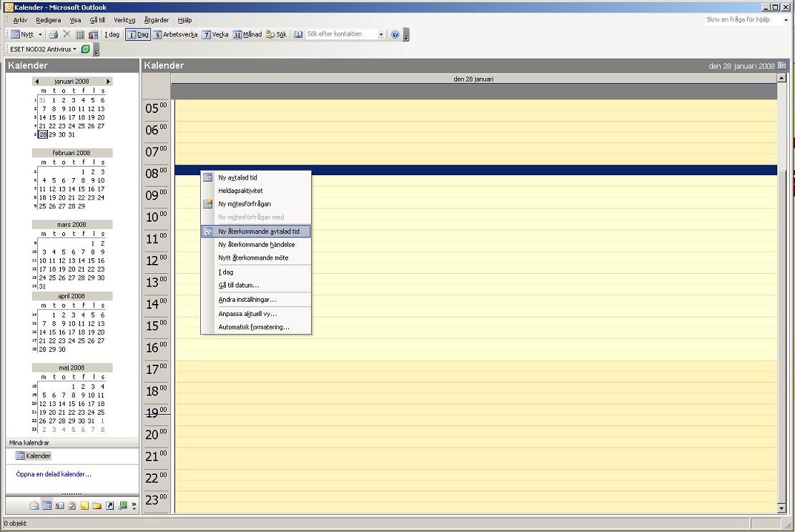Open Folder List navigation icon

point(97,506)
